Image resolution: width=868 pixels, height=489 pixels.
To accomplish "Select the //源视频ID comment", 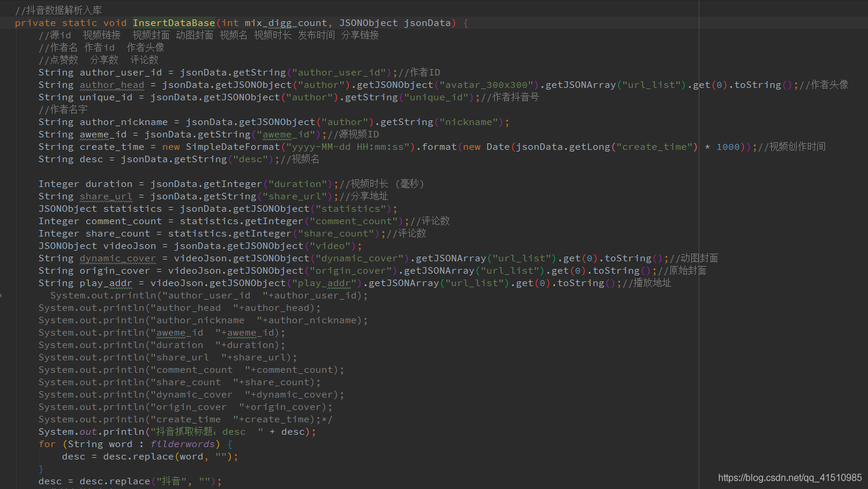I will point(353,134).
